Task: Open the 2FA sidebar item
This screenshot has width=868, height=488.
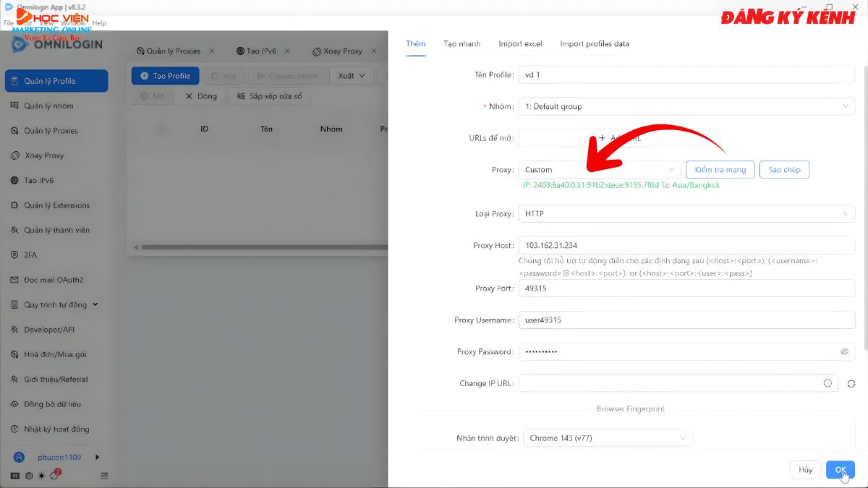Action: pyautogui.click(x=30, y=254)
